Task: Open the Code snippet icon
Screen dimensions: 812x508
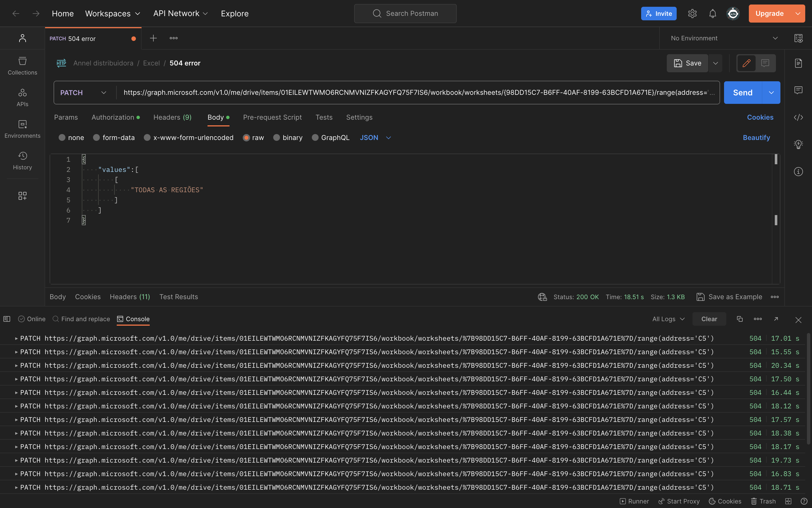Action: [798, 117]
